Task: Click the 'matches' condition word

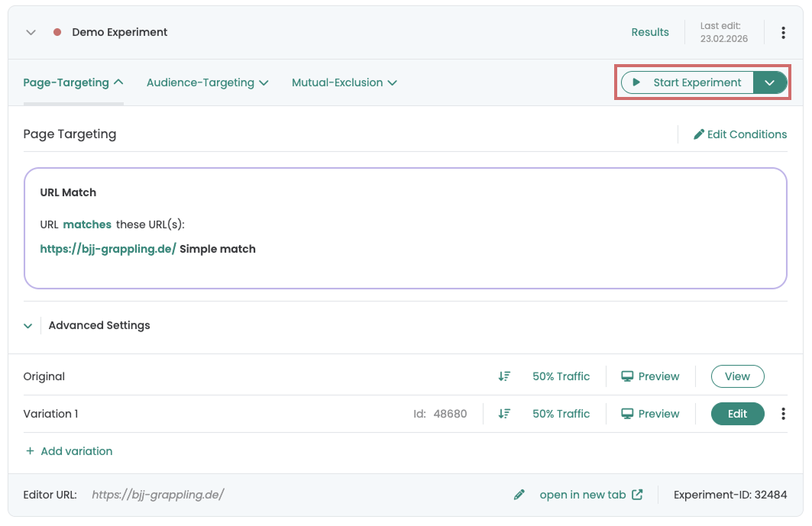Action: tap(87, 224)
